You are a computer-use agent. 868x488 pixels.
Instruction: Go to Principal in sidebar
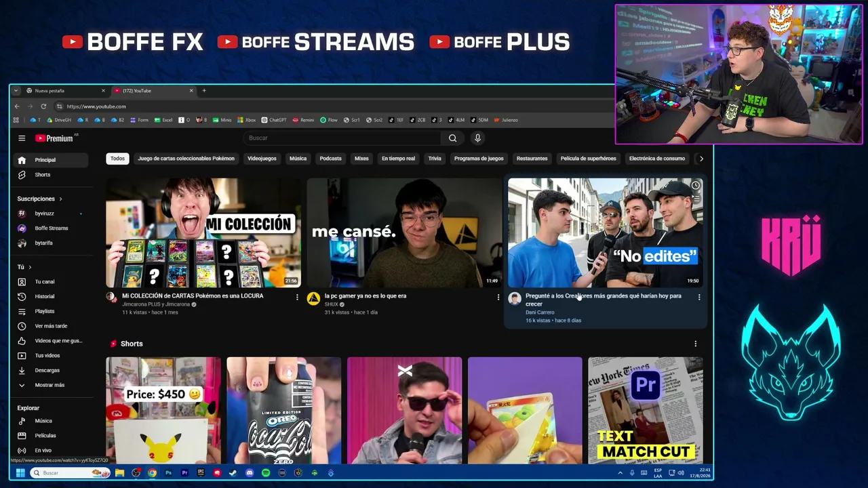(51, 160)
